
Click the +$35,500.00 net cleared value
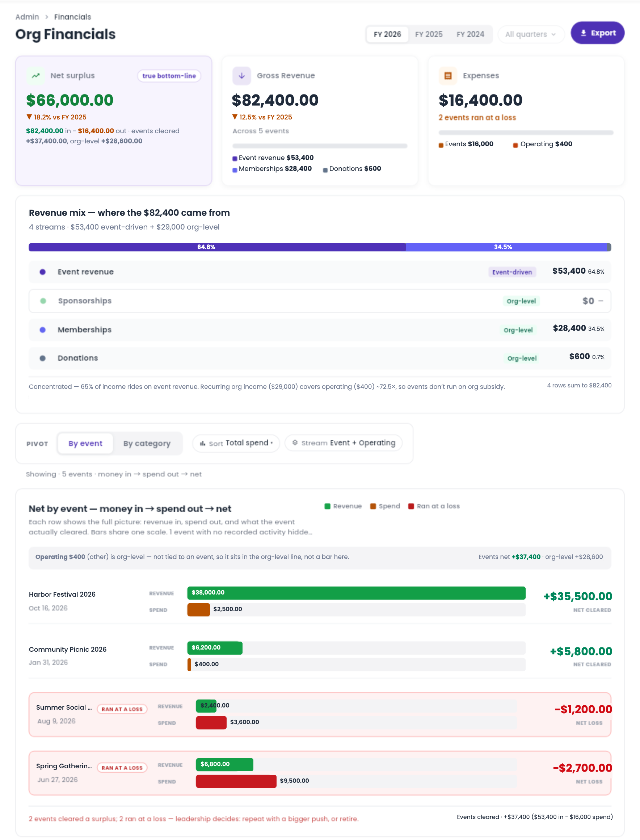click(x=577, y=596)
